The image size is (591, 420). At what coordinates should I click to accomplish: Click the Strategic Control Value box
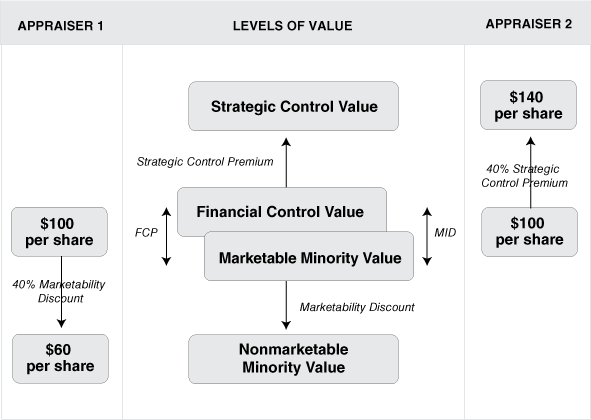pos(293,106)
